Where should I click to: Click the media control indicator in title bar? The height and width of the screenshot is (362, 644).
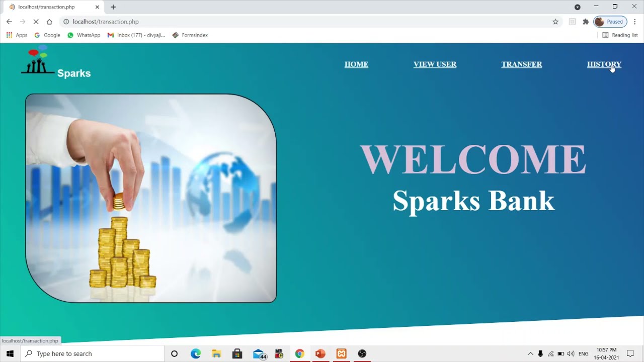point(578,7)
